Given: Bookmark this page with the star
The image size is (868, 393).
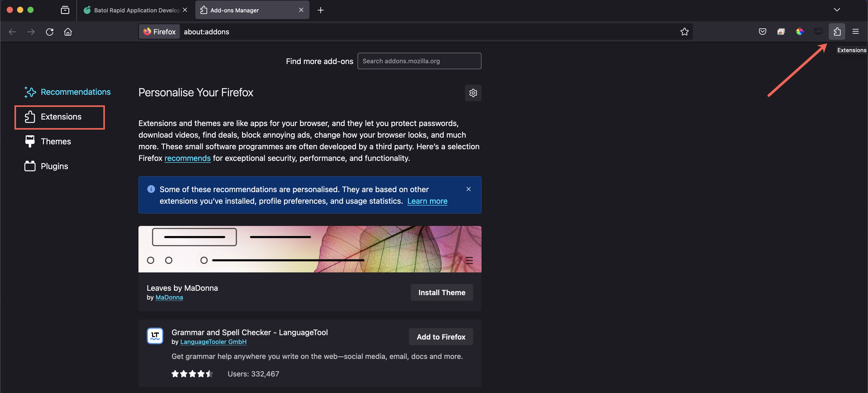Looking at the screenshot, I should (684, 32).
